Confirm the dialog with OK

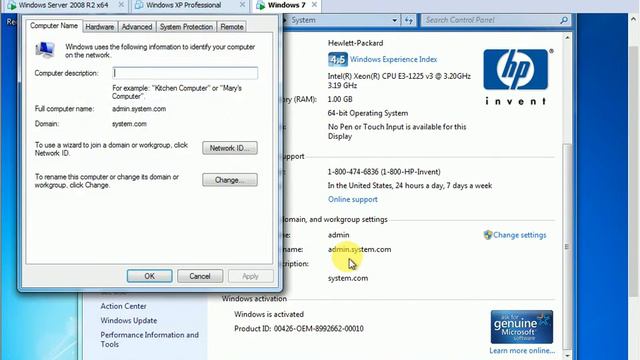[x=149, y=276]
